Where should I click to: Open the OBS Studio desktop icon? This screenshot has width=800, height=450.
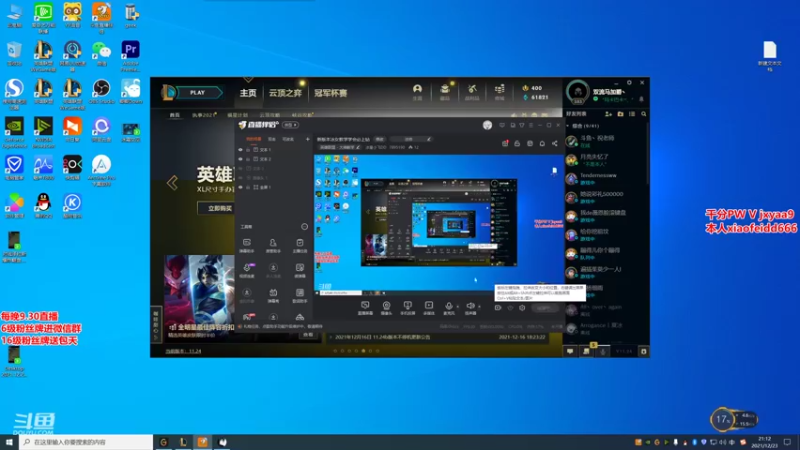coord(102,92)
